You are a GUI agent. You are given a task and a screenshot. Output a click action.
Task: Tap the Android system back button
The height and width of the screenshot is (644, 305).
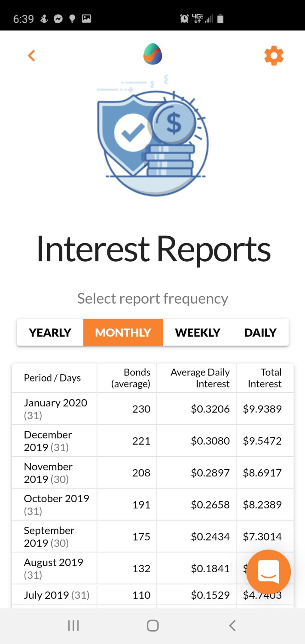click(x=232, y=626)
